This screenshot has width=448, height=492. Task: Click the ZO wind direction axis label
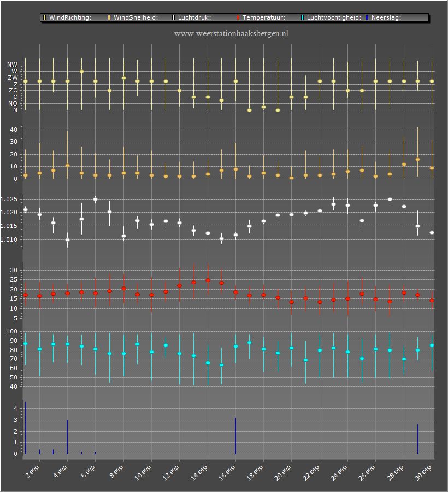click(14, 90)
